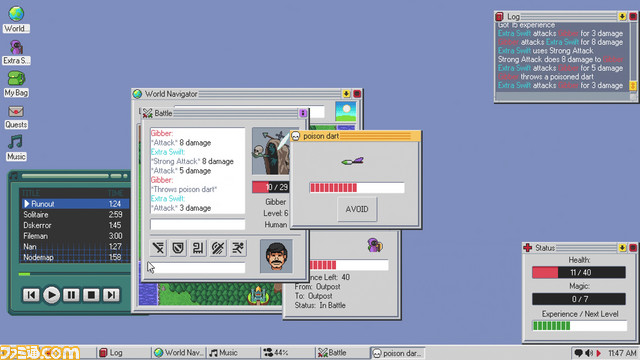This screenshot has height=360, width=640.
Task: Collapse the Log window with yellow arrow
Action: click(x=622, y=16)
